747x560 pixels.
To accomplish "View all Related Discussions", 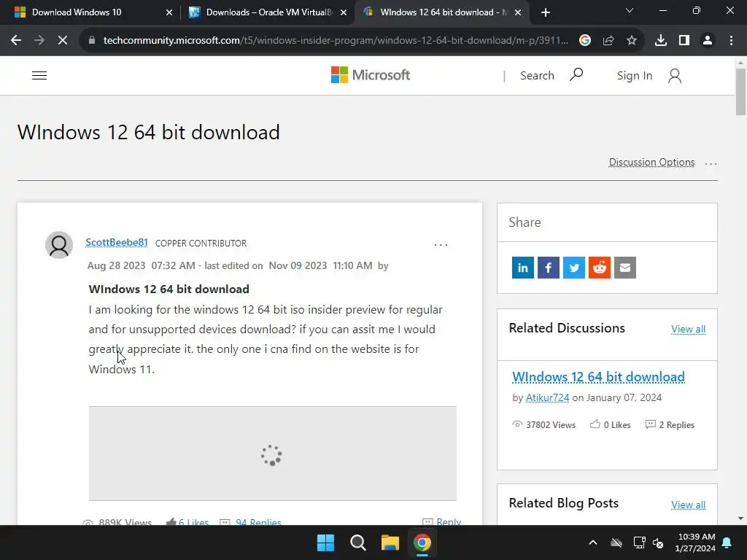I will coord(689,329).
